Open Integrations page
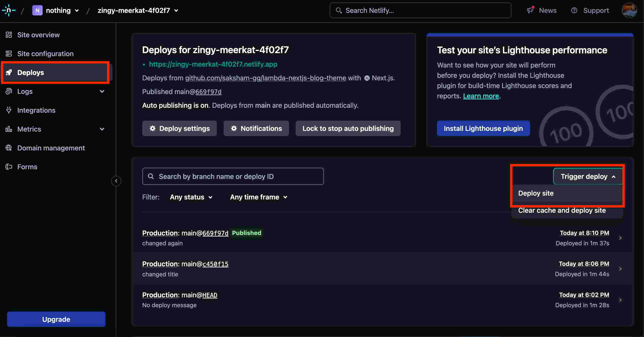The height and width of the screenshot is (337, 644). tap(36, 110)
